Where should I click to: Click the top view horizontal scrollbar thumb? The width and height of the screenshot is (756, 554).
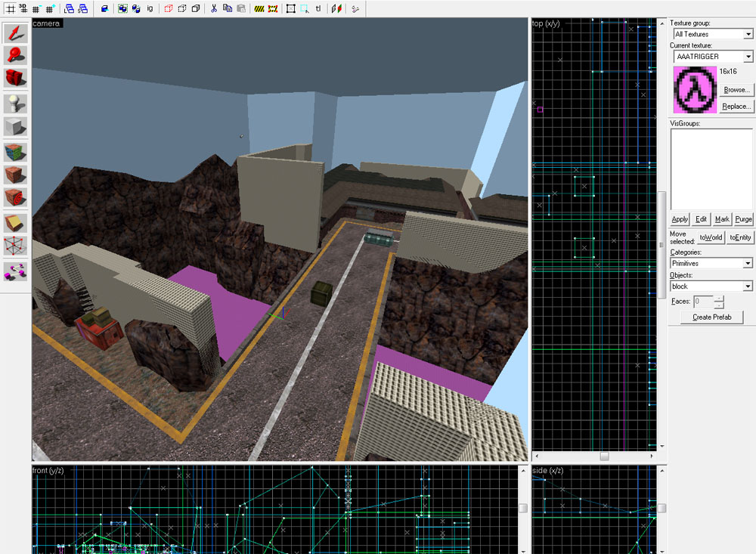tap(604, 456)
